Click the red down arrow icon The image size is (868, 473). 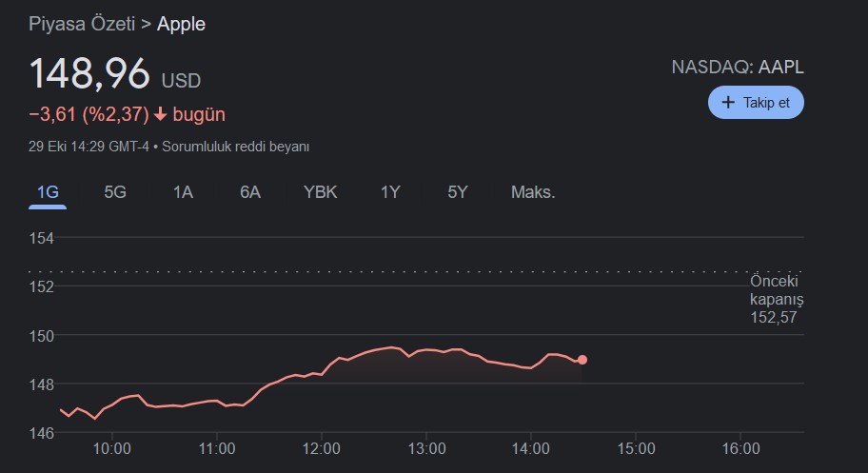161,114
